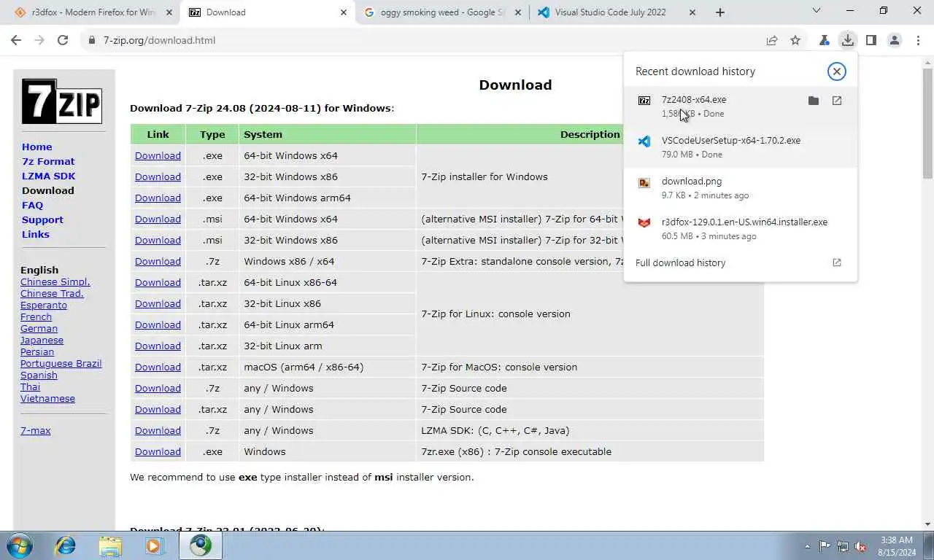Open Windows Media Player taskbar icon
Viewport: 934px width, 560px height.
pyautogui.click(x=155, y=545)
